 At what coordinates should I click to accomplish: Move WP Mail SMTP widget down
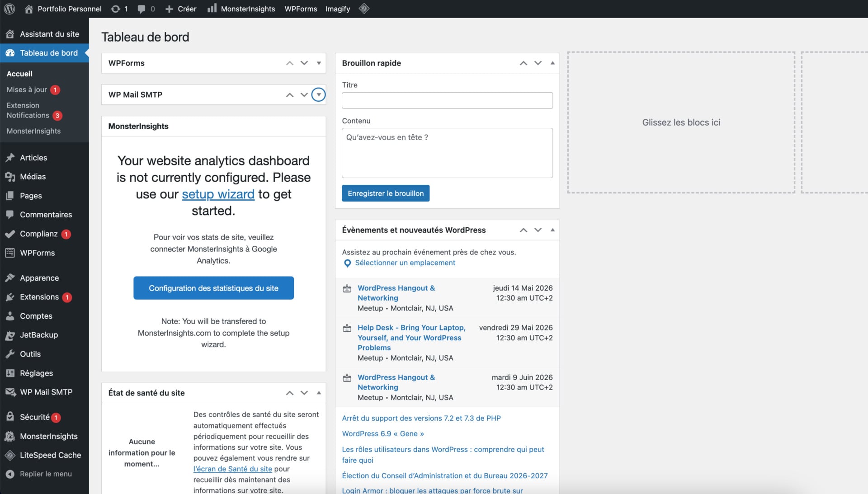tap(304, 95)
